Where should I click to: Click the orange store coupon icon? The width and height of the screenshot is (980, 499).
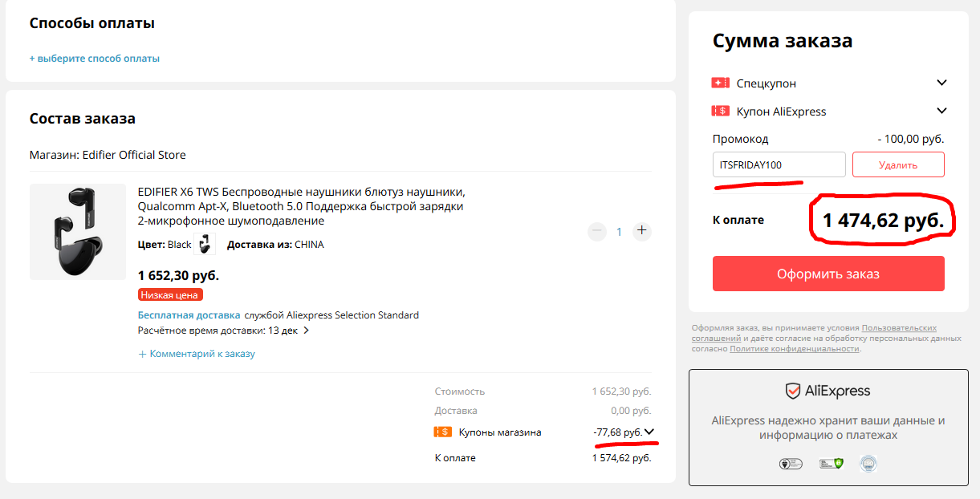click(442, 432)
